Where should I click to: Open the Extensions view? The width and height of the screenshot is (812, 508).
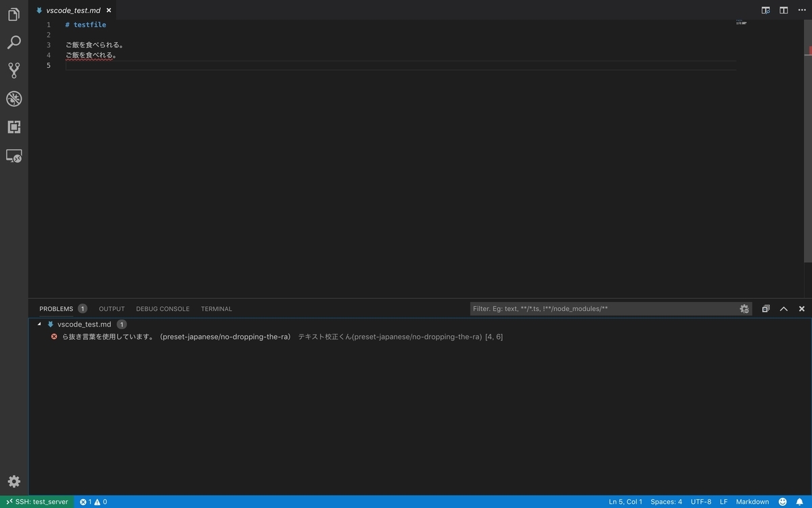pyautogui.click(x=14, y=127)
